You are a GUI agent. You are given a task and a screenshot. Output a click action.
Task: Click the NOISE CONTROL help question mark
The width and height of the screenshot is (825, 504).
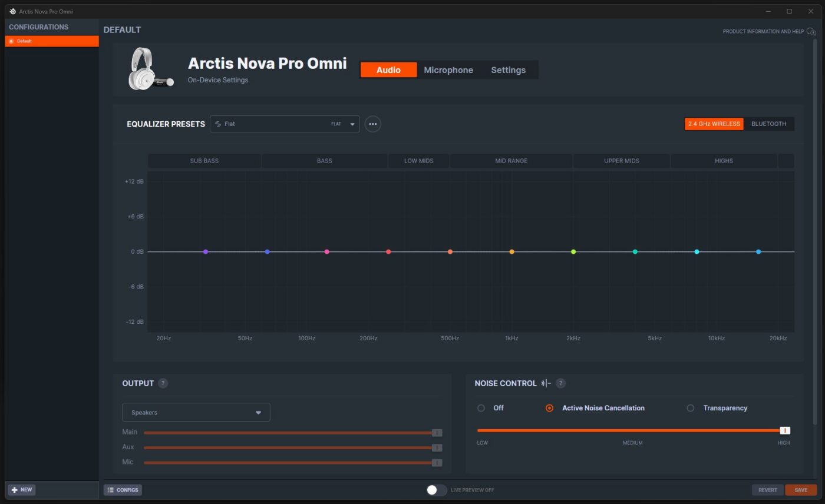coord(561,383)
